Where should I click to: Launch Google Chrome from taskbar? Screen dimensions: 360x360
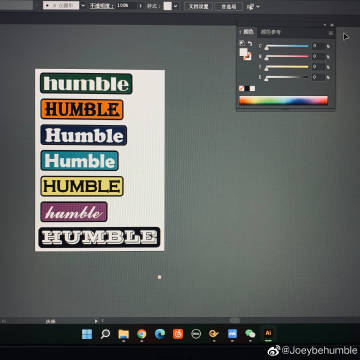click(x=142, y=334)
